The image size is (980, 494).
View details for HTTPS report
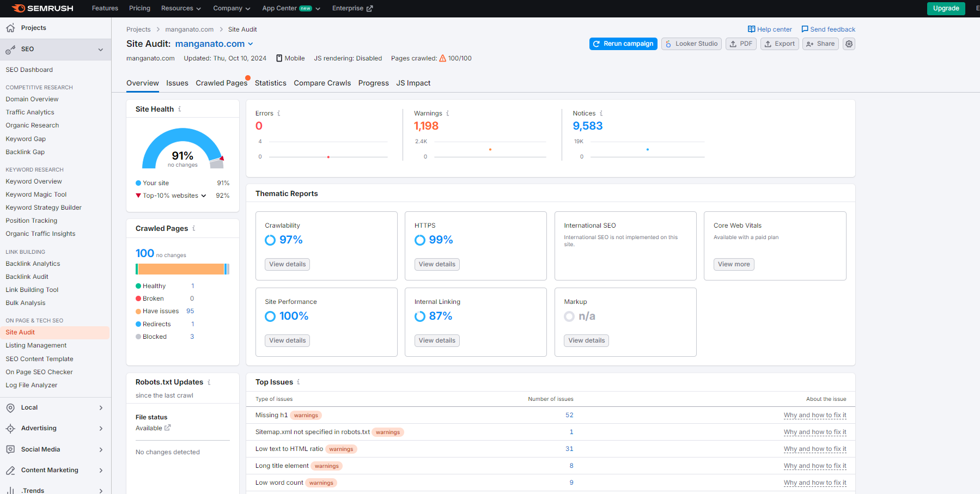[x=437, y=264]
